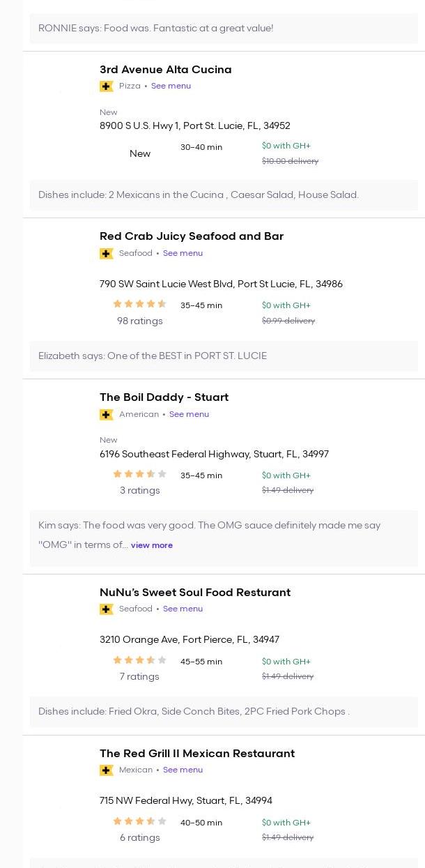The image size is (425, 868).
Task: Click star rating for Red Crab Juicy Seafood
Action: (x=139, y=304)
